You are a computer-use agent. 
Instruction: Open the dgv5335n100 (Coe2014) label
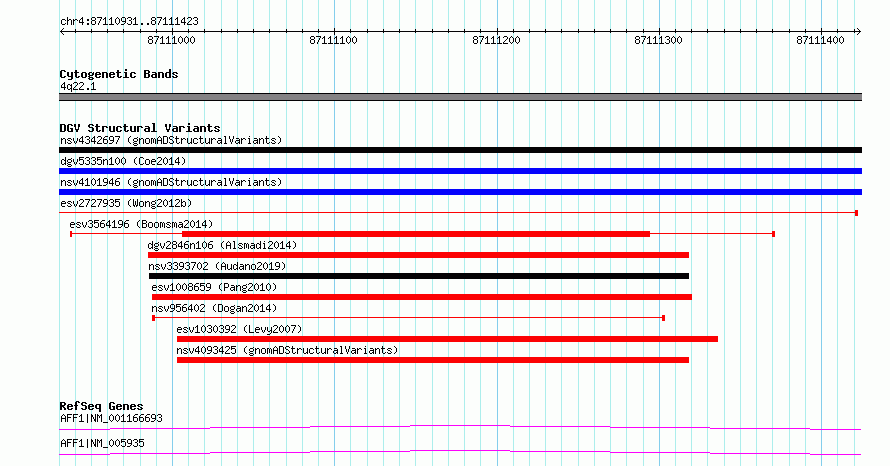pos(123,161)
